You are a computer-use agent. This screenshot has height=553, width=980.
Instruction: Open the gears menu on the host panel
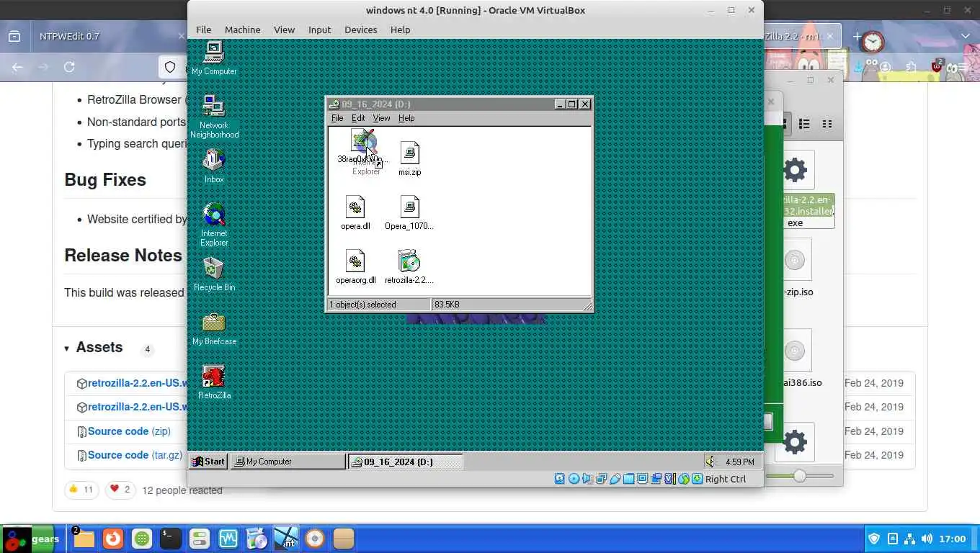coord(27,539)
